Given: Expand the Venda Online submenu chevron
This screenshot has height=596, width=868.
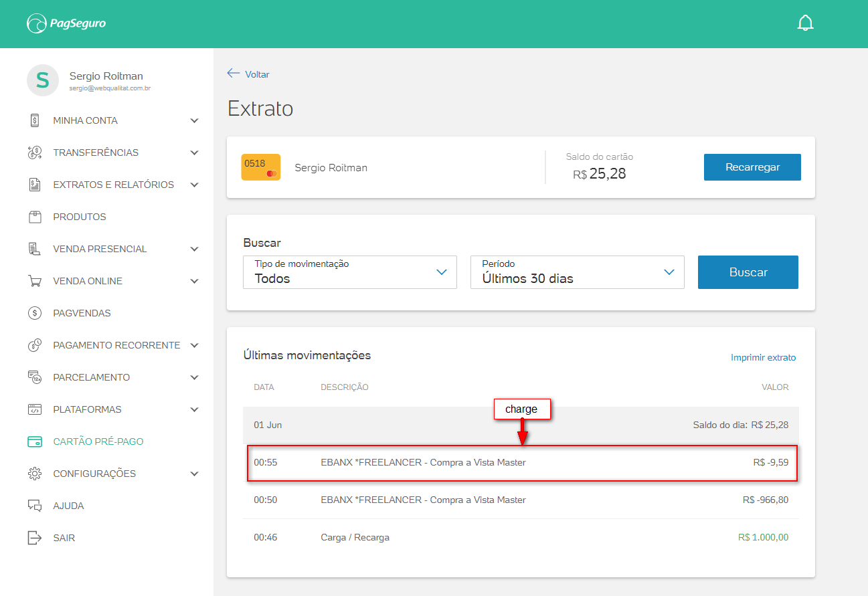Looking at the screenshot, I should (194, 282).
